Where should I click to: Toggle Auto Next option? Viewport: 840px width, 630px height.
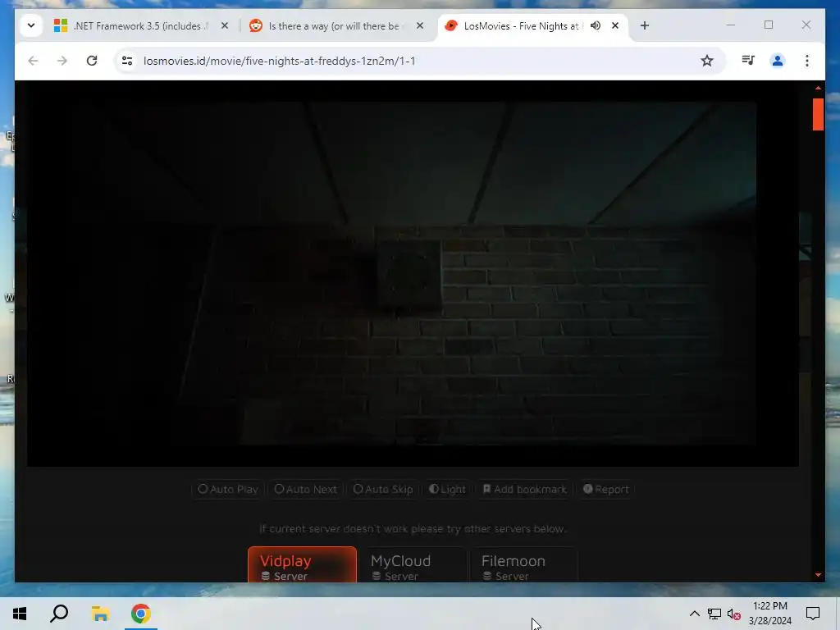click(305, 489)
